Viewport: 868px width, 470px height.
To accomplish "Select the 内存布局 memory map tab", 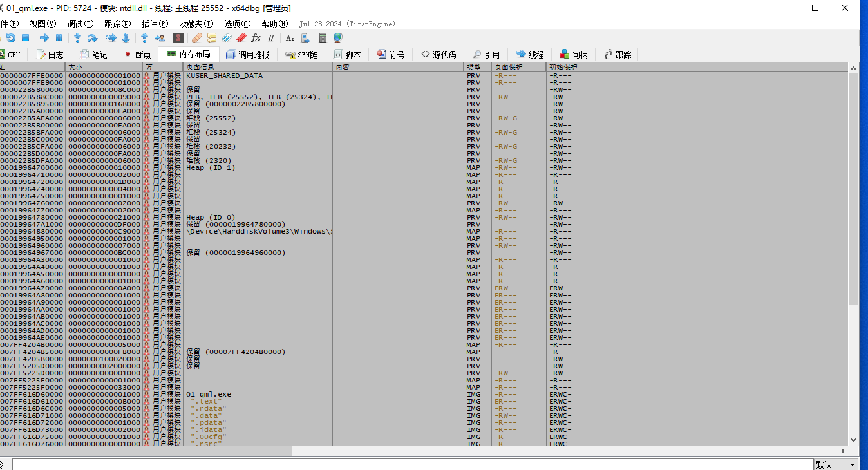I will click(x=188, y=54).
